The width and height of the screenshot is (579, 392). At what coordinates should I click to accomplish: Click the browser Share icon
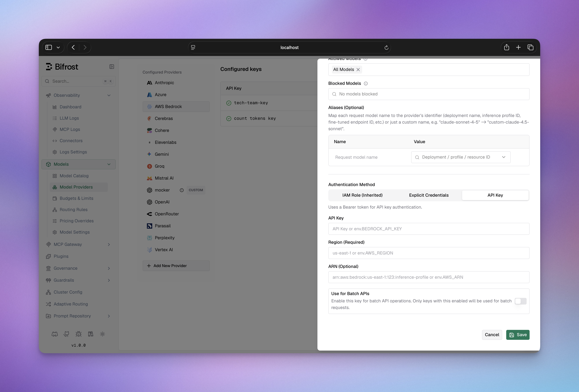tap(507, 47)
